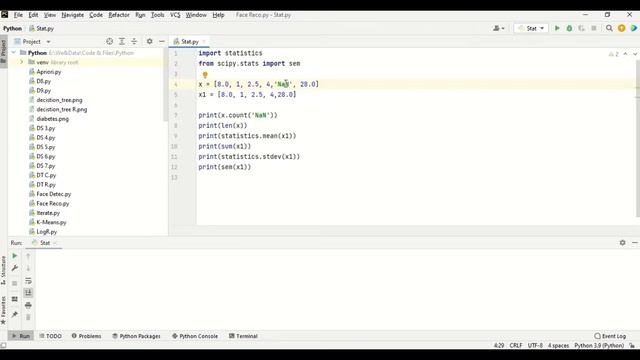Minimize the Run tool window
This screenshot has width=640, height=360.
pyautogui.click(x=635, y=242)
